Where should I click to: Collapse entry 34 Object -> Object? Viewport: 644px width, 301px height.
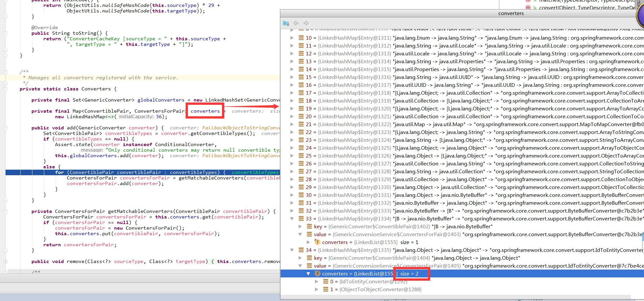coord(292,250)
